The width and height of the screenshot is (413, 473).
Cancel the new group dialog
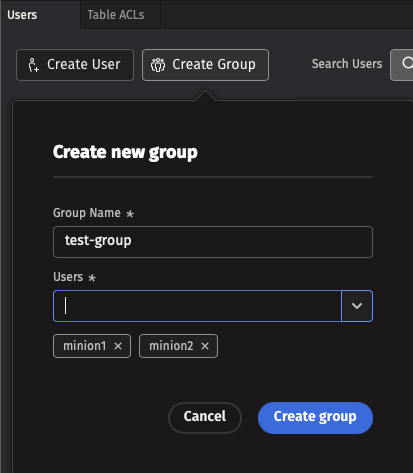coord(205,418)
